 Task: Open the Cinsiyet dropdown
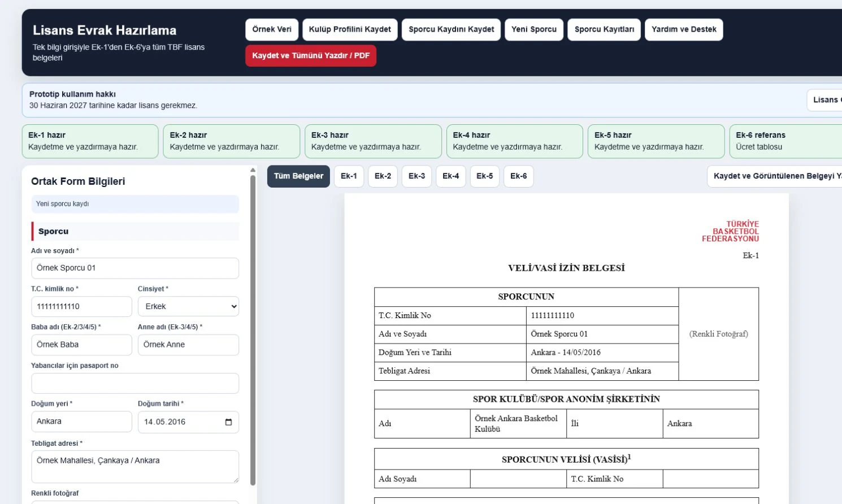(188, 306)
